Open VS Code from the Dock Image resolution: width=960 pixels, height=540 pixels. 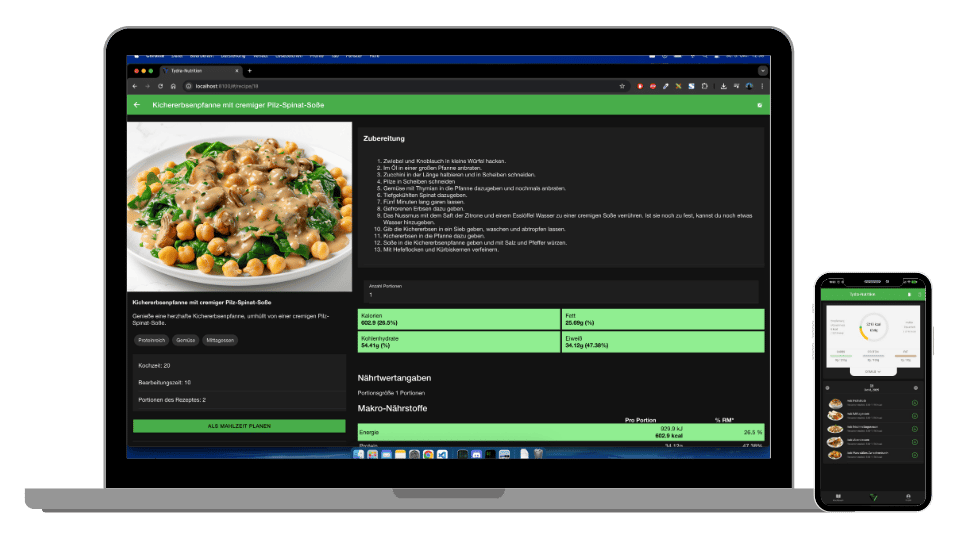(442, 454)
